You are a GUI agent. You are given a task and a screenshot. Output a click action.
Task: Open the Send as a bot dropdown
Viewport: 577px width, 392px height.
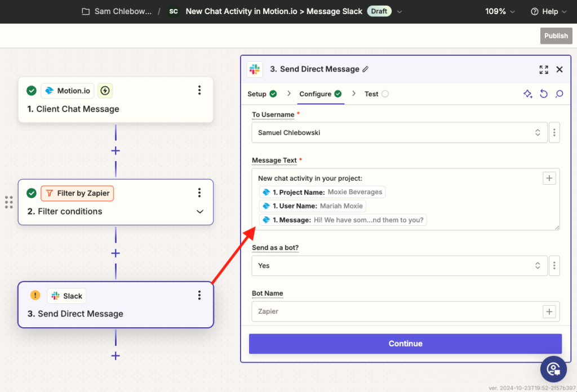400,265
